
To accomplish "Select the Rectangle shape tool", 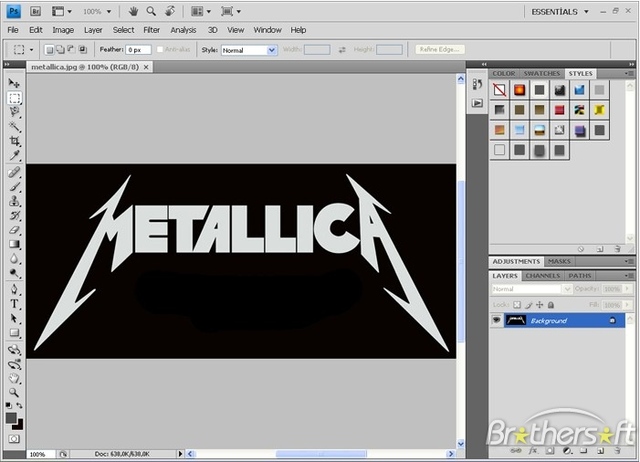I will 14,333.
